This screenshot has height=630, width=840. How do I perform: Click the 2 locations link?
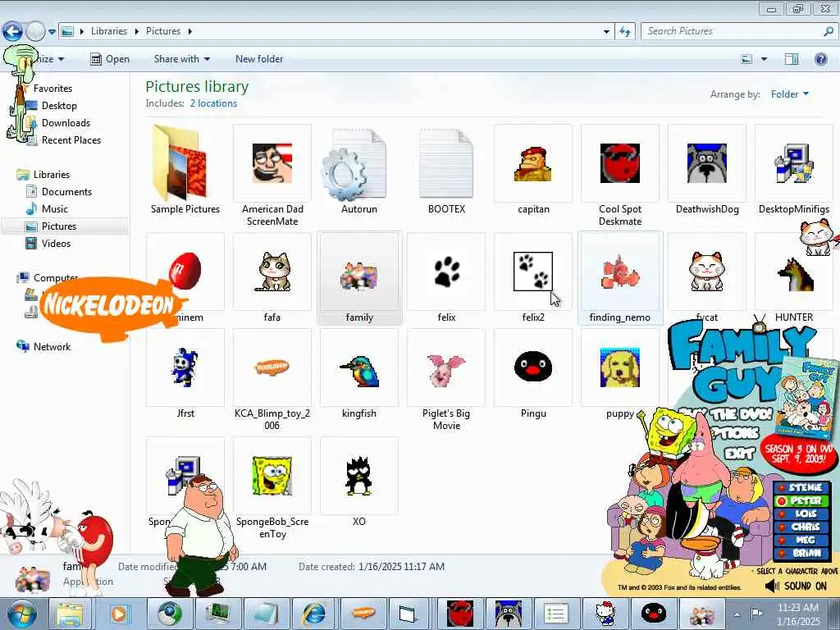(x=213, y=103)
